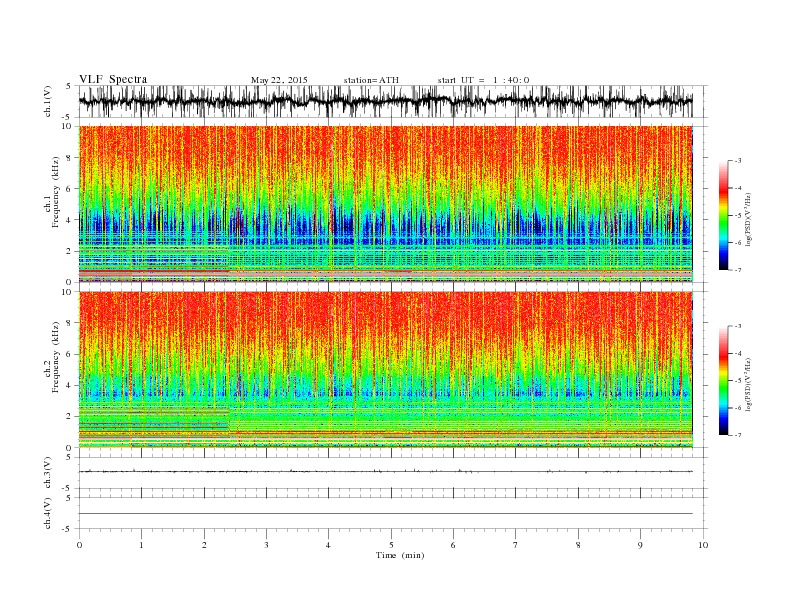
Task: Click the ch.2 spectrogram color scale bar
Action: [x=723, y=381]
